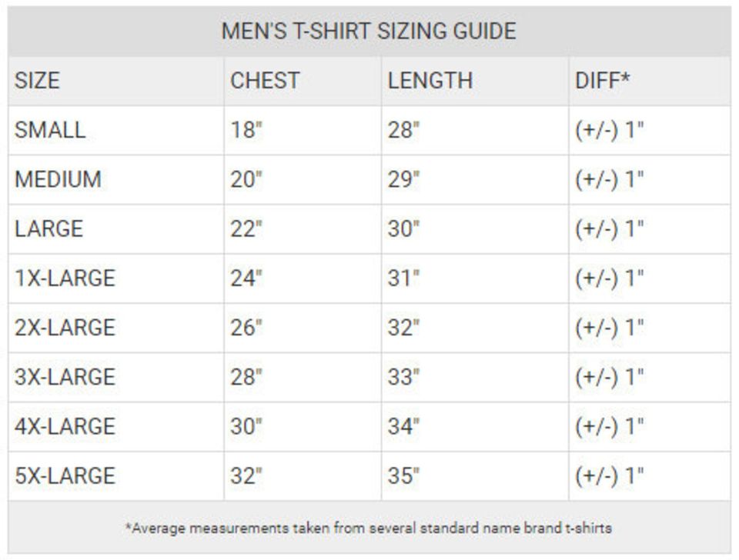Select the 3X-LARGE size row label

tap(65, 377)
